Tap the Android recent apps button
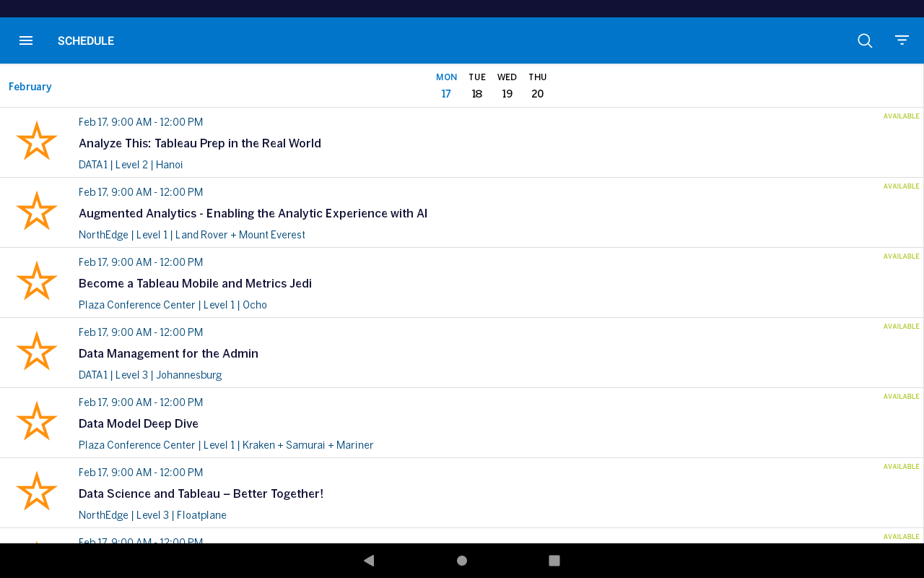 pyautogui.click(x=554, y=561)
